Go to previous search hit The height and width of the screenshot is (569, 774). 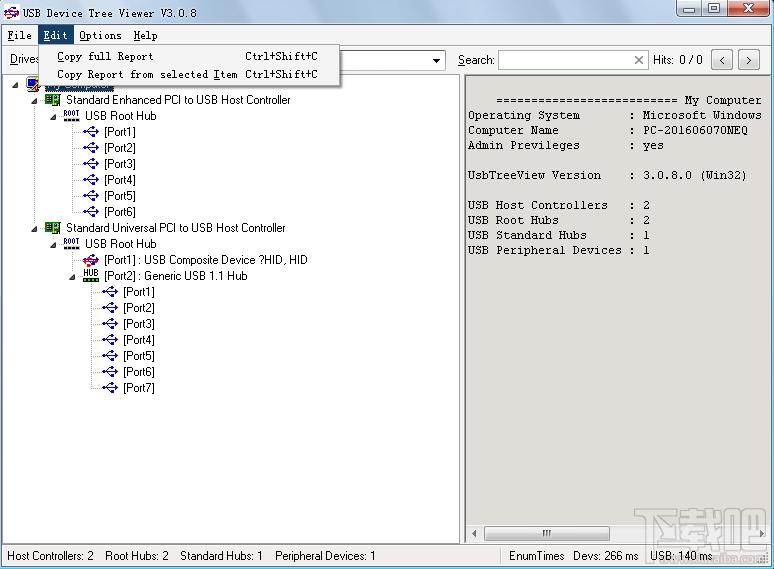tap(722, 60)
